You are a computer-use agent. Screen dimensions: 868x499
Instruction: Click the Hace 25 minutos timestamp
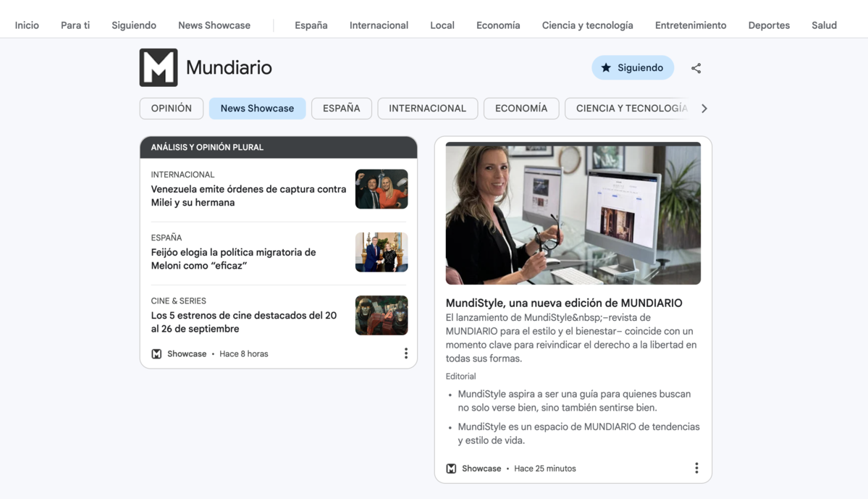(x=544, y=469)
